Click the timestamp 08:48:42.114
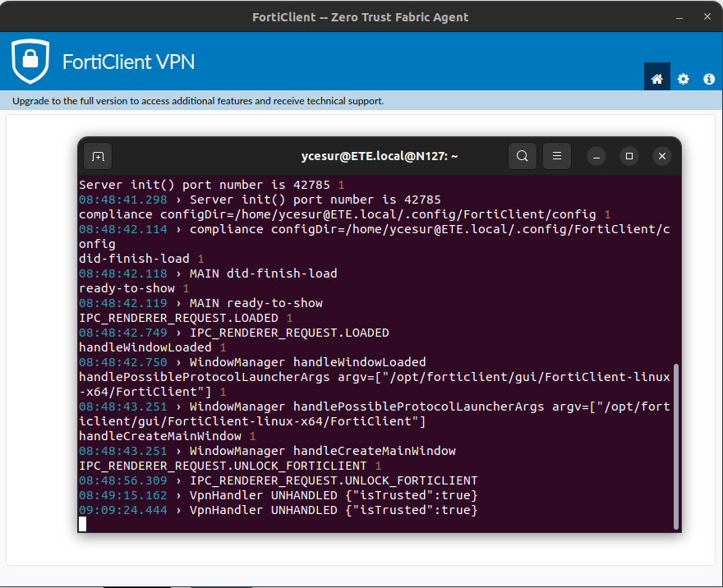The width and height of the screenshot is (723, 588). [123, 229]
